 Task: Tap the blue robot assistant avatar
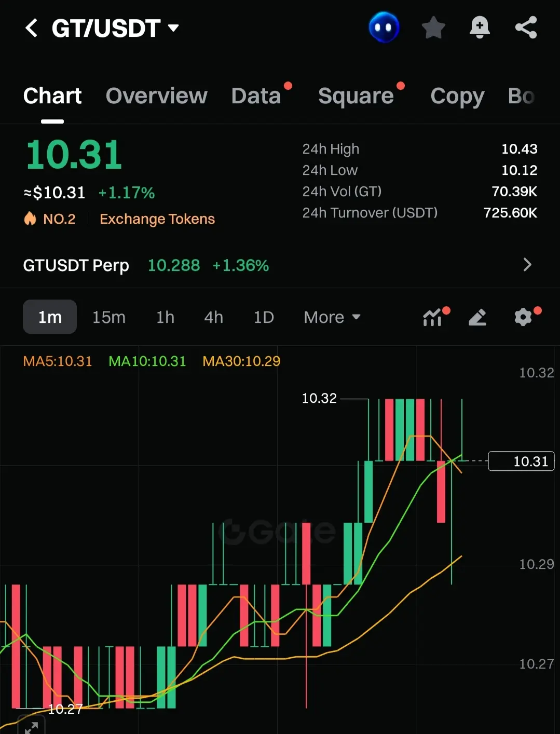click(x=384, y=28)
